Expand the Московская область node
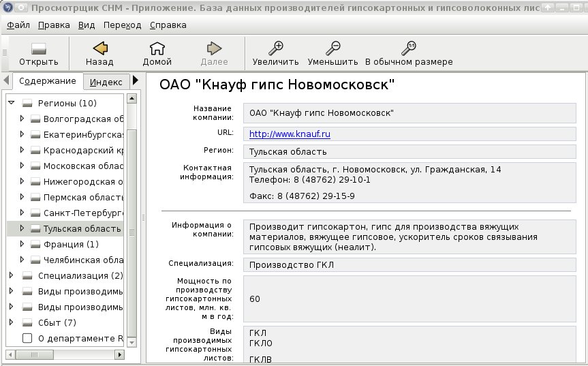 click(x=22, y=166)
